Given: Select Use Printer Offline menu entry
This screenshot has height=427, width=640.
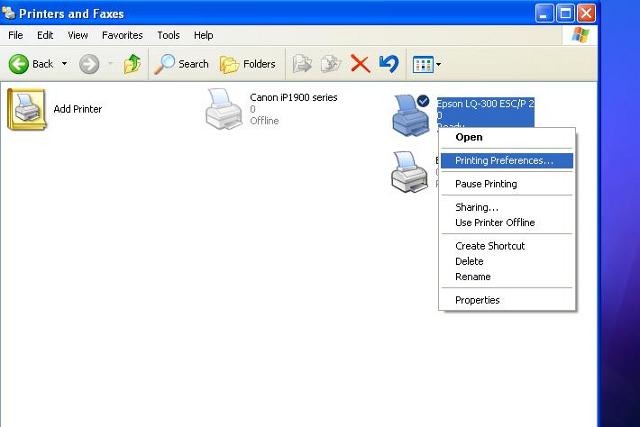Looking at the screenshot, I should point(507,222).
